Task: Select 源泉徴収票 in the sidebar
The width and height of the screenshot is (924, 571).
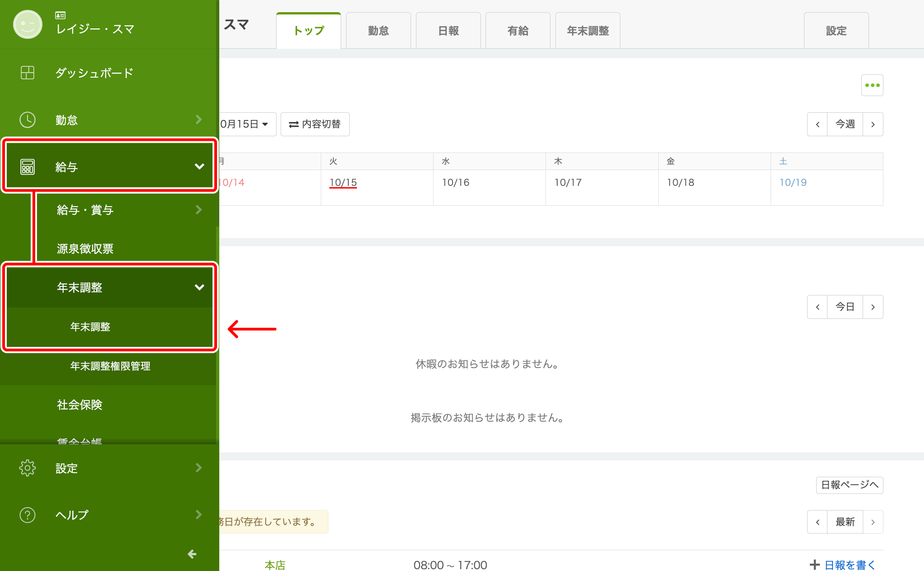Action: pos(85,249)
